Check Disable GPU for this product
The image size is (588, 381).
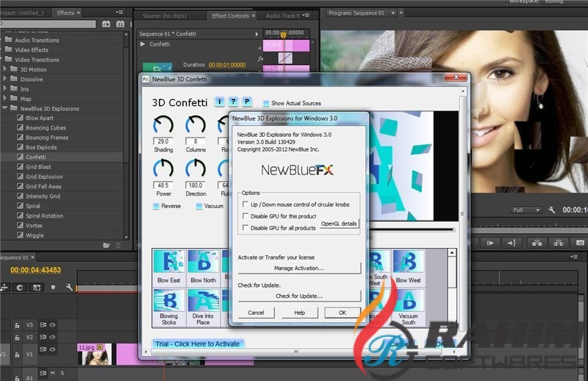pos(245,216)
